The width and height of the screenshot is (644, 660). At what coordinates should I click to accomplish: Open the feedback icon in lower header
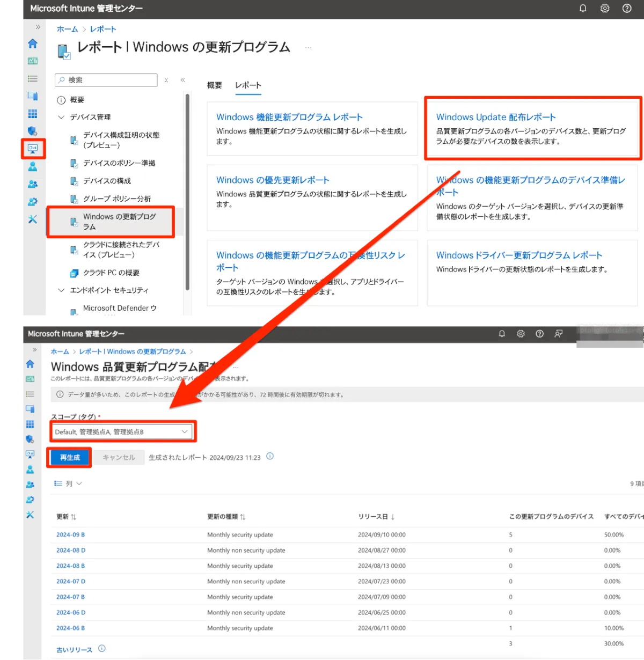[559, 334]
